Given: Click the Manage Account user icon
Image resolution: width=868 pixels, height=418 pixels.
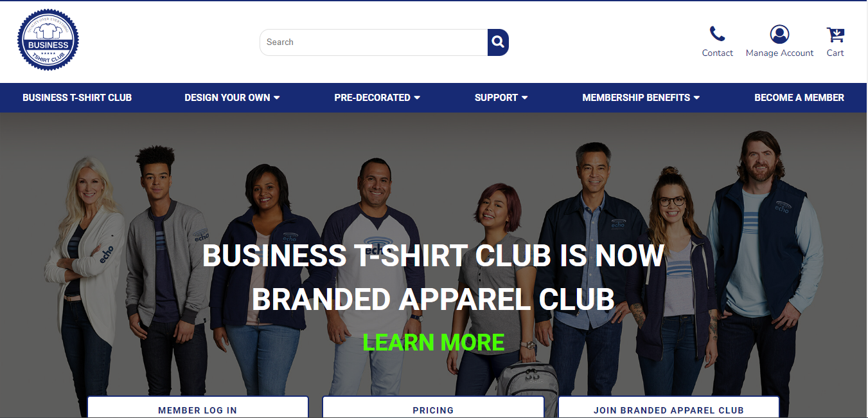Looking at the screenshot, I should tap(779, 34).
